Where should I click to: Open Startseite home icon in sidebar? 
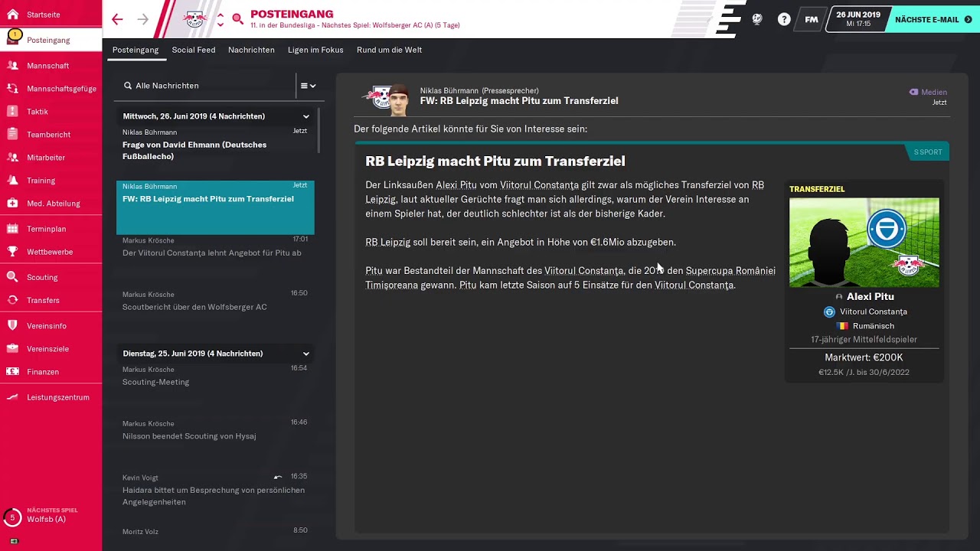(x=12, y=15)
